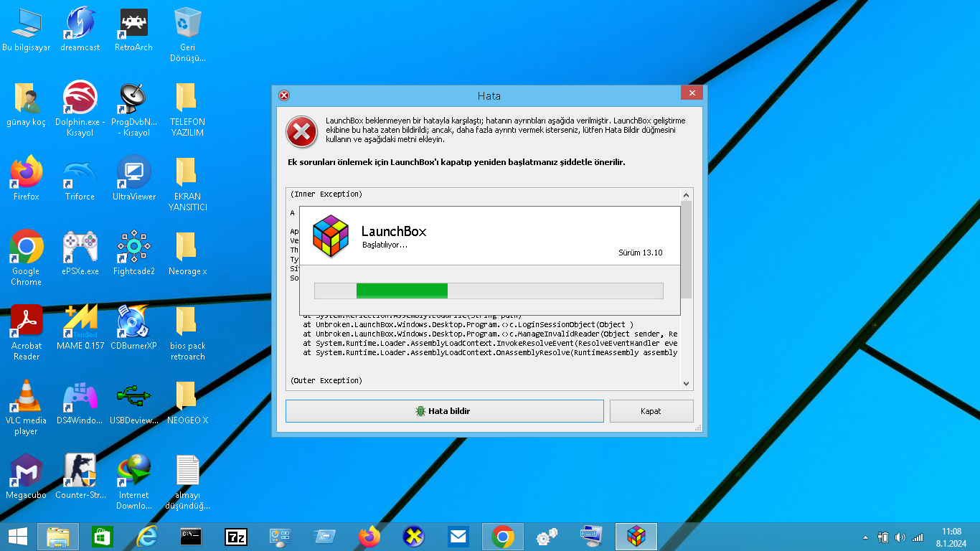Open bios pack retroarch folder

coord(187,333)
